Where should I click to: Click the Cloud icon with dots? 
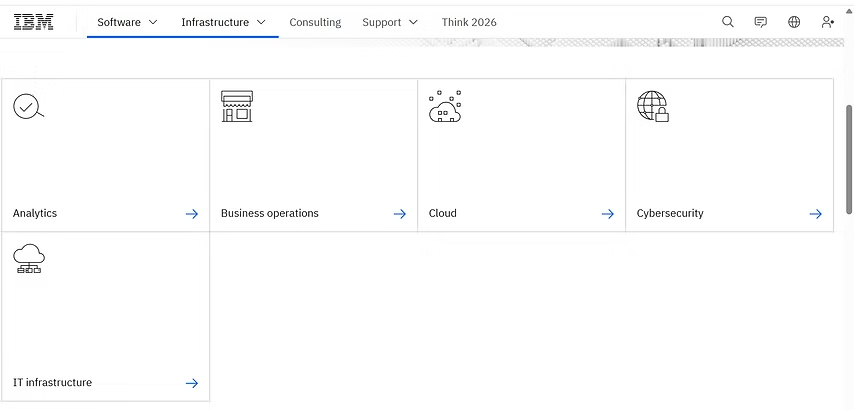pos(445,106)
